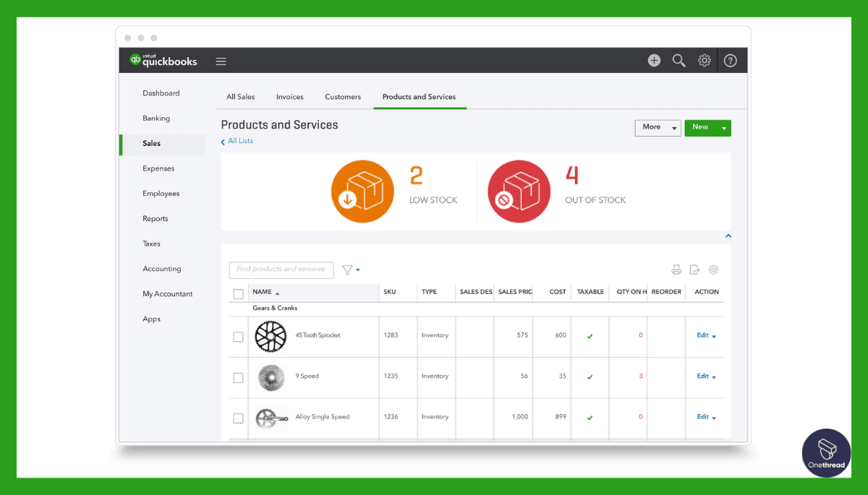Select the checkbox for 9 Speed
This screenshot has width=868, height=495.
[238, 376]
